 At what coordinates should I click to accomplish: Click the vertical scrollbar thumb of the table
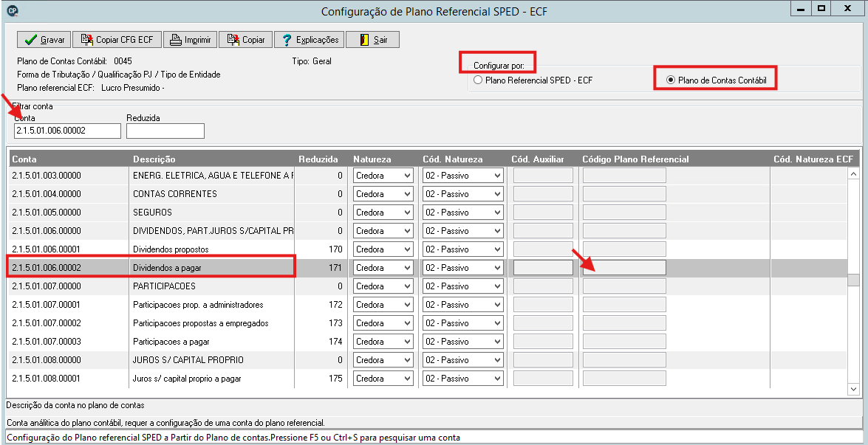click(854, 279)
